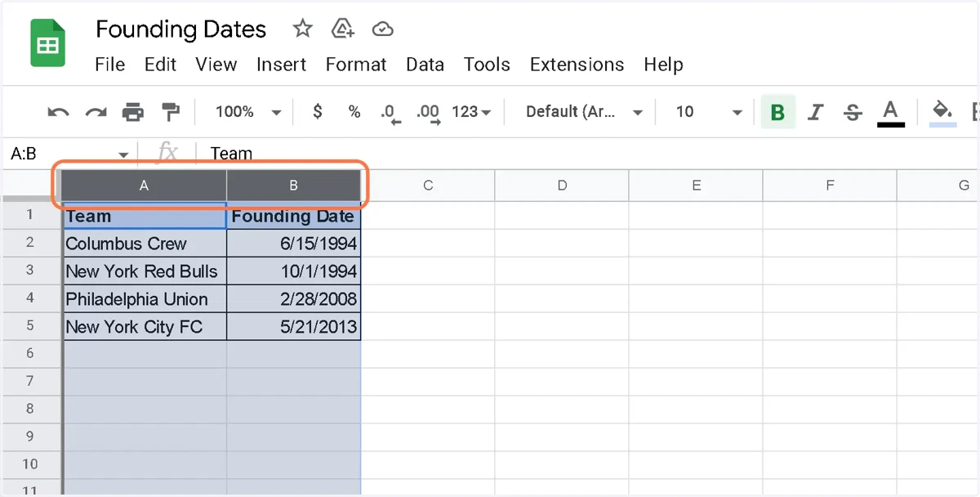Viewport: 980px width, 497px height.
Task: Open the zoom 100% dropdown
Action: click(247, 112)
